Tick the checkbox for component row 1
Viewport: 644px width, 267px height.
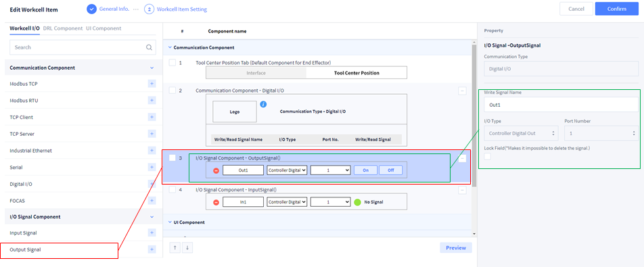point(172,62)
